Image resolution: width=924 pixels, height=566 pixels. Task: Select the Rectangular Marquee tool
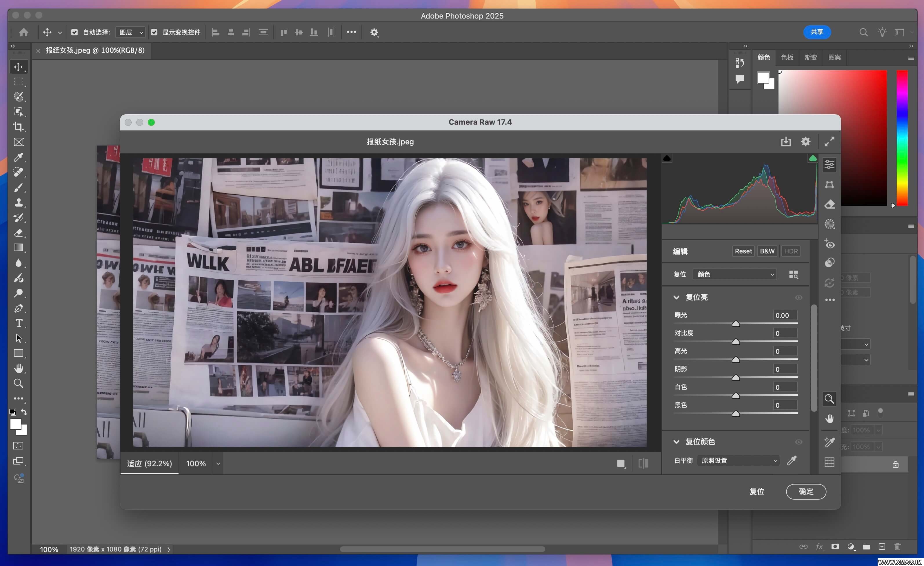[x=18, y=82]
